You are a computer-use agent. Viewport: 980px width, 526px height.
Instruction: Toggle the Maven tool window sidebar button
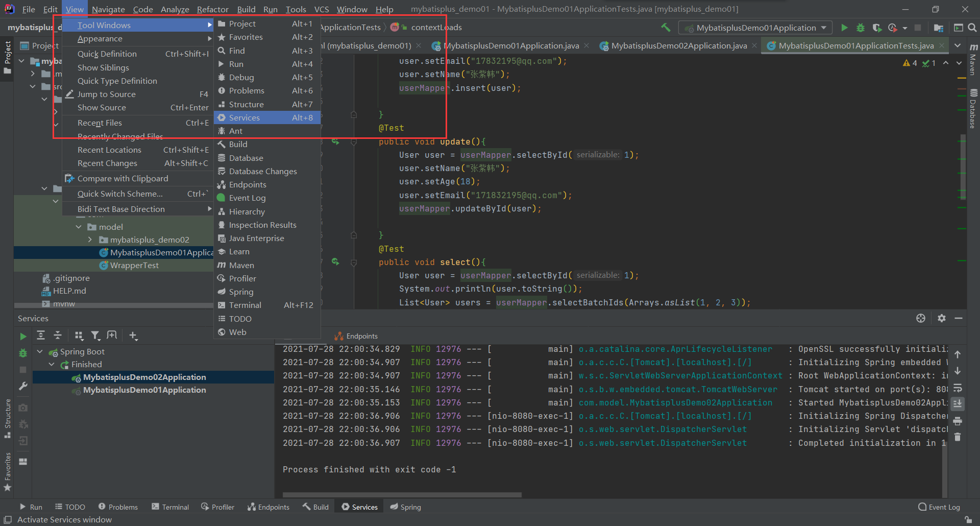(x=973, y=61)
